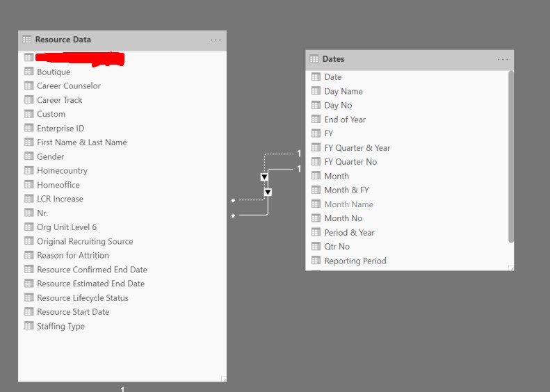Click the column icon beside Day Name
Screen dimensions: 550x392
316,91
